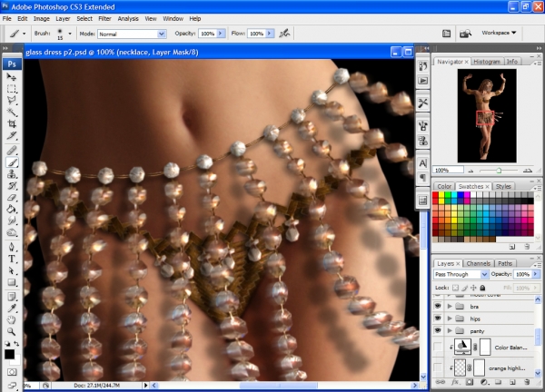
Task: Expand the bra layer group
Action: click(x=450, y=306)
